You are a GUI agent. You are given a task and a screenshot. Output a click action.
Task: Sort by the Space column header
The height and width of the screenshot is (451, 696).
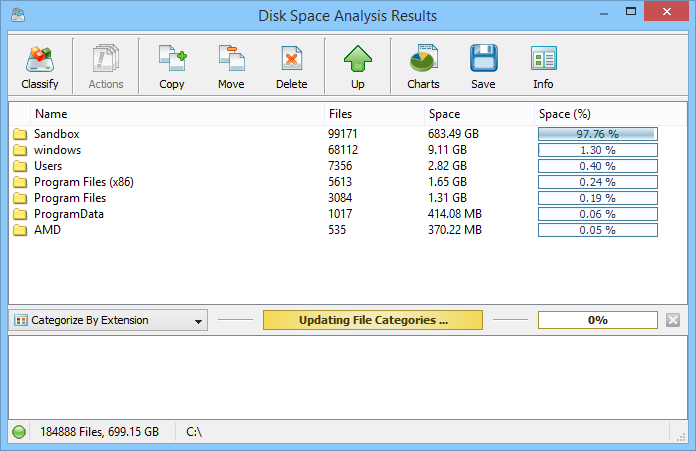[479, 114]
